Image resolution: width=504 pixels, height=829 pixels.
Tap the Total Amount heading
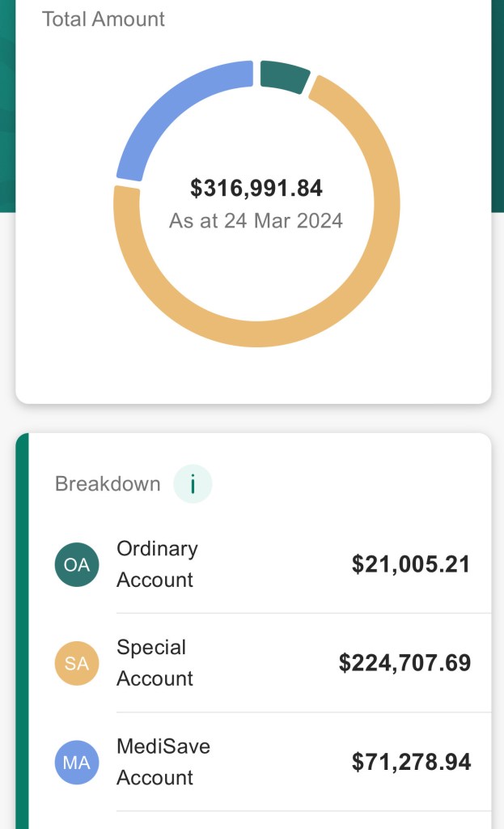tap(103, 19)
